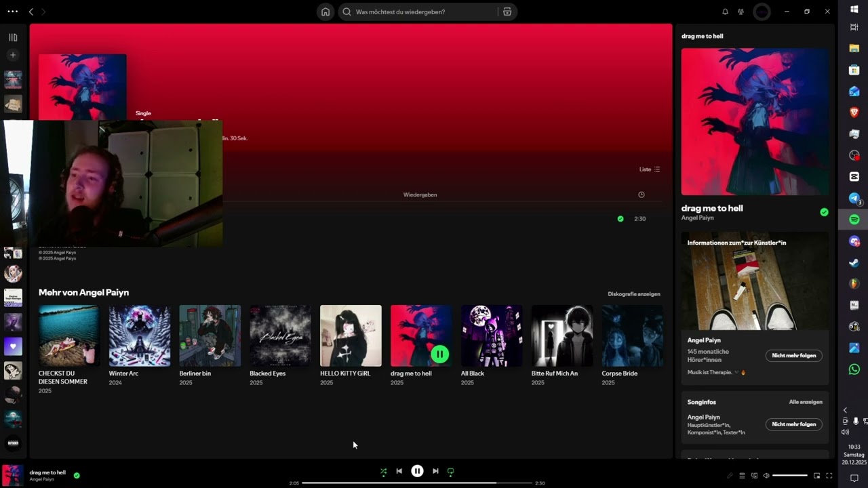
Task: Open the friend activity icon
Action: click(x=741, y=12)
